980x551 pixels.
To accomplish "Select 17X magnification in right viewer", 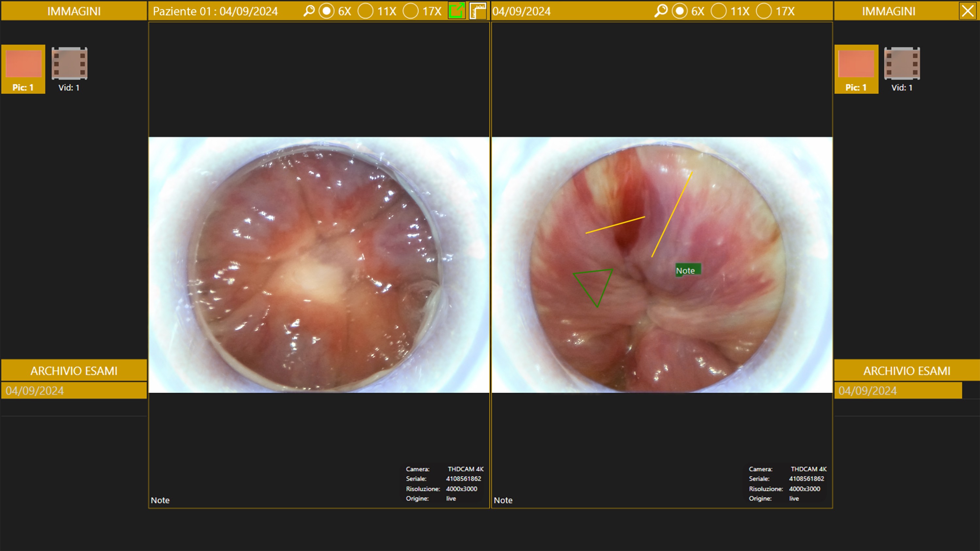I will click(x=763, y=11).
